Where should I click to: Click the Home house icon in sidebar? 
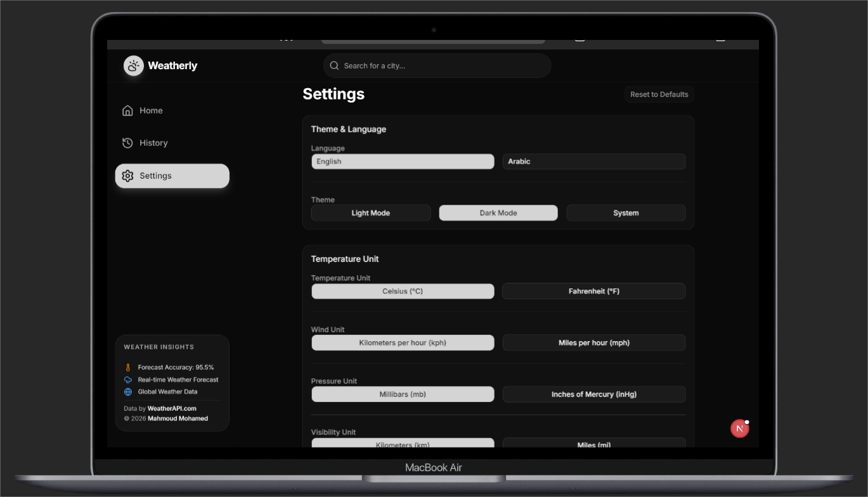(x=127, y=110)
